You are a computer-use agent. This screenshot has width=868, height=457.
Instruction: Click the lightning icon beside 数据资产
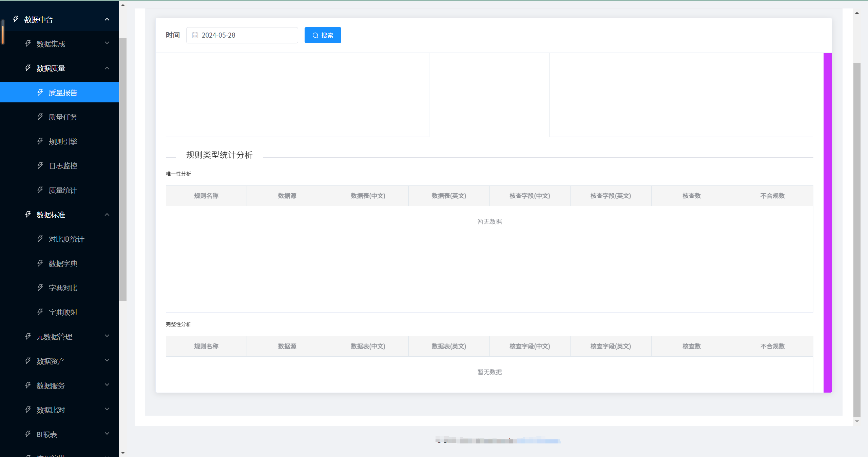click(28, 361)
